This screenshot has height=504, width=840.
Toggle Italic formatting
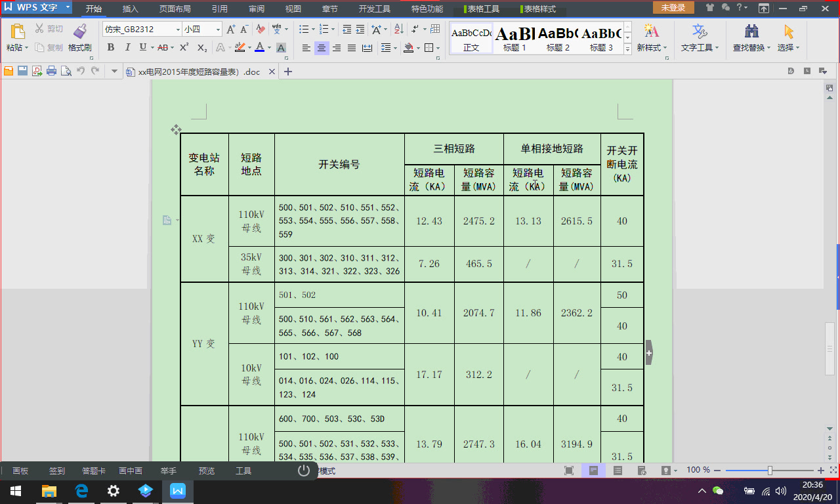[x=127, y=47]
